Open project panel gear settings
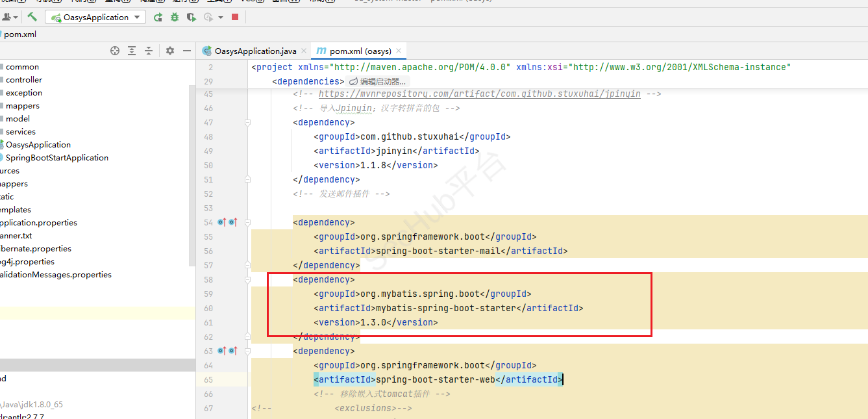 click(x=170, y=51)
